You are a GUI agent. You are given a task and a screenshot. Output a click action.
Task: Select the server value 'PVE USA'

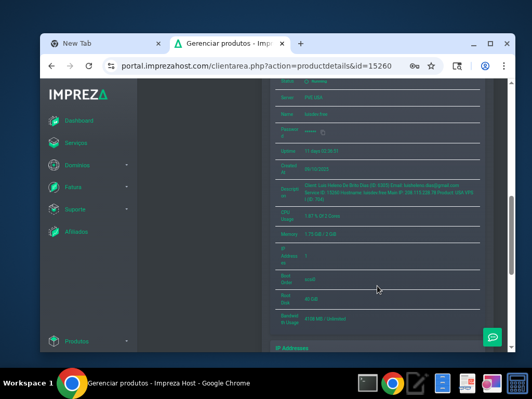[313, 98]
